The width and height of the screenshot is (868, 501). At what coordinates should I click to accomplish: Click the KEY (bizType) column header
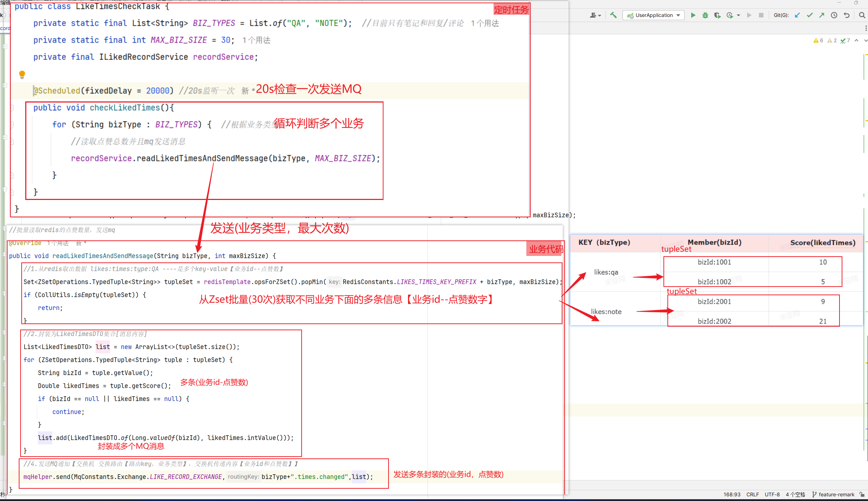(604, 242)
